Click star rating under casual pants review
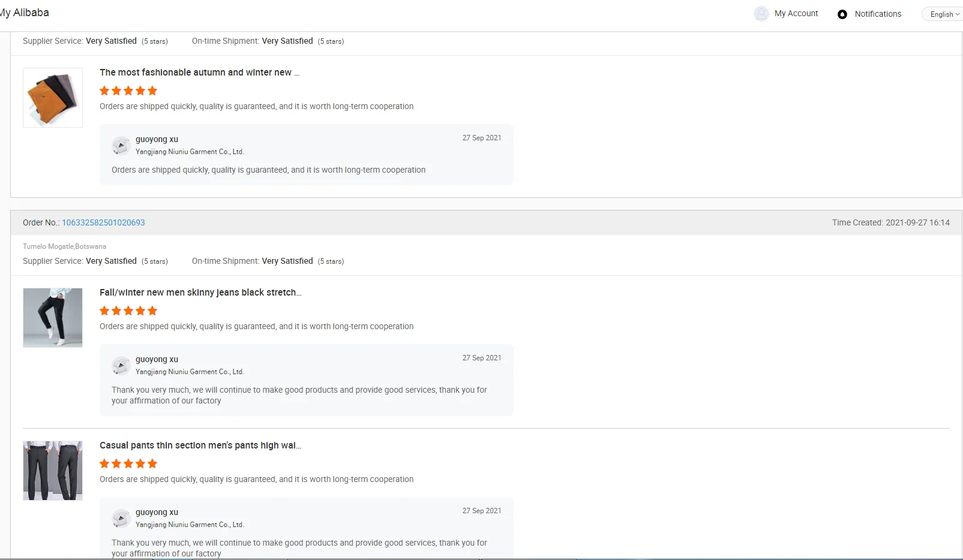The image size is (963, 560). coord(128,463)
